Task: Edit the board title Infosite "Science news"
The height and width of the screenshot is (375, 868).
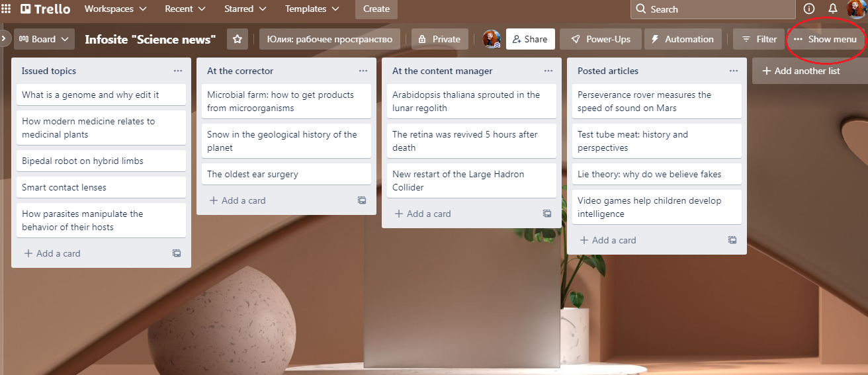Action: click(150, 39)
